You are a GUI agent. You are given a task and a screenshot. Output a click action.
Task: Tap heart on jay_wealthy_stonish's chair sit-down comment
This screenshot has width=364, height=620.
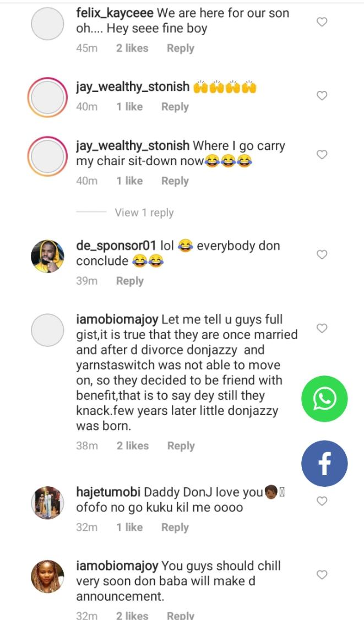[x=322, y=155]
